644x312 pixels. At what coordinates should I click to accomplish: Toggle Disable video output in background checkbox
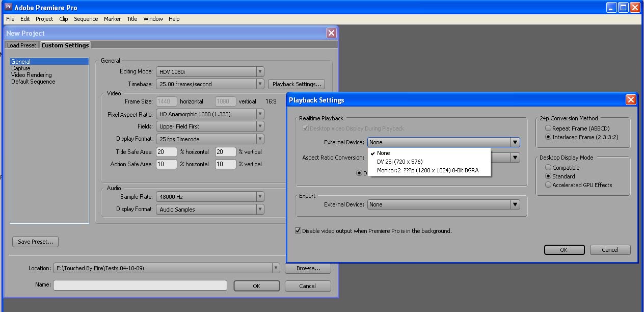click(298, 231)
